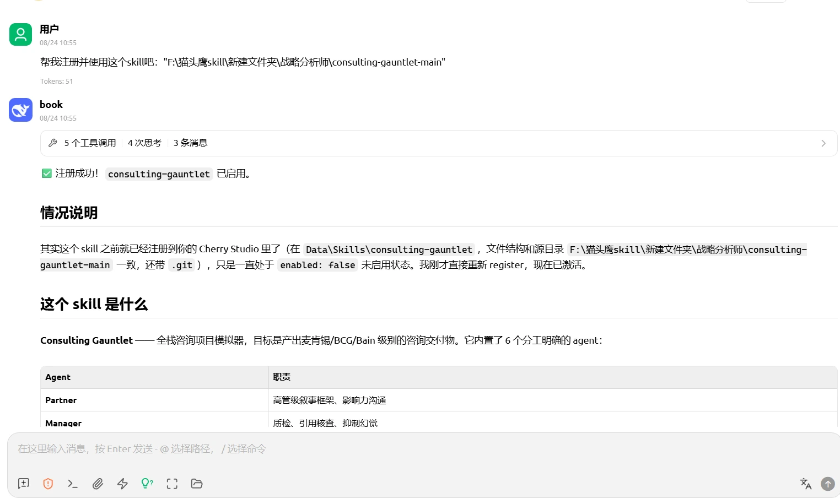
Task: Expand tool calls row with chevron arrow
Action: click(823, 143)
